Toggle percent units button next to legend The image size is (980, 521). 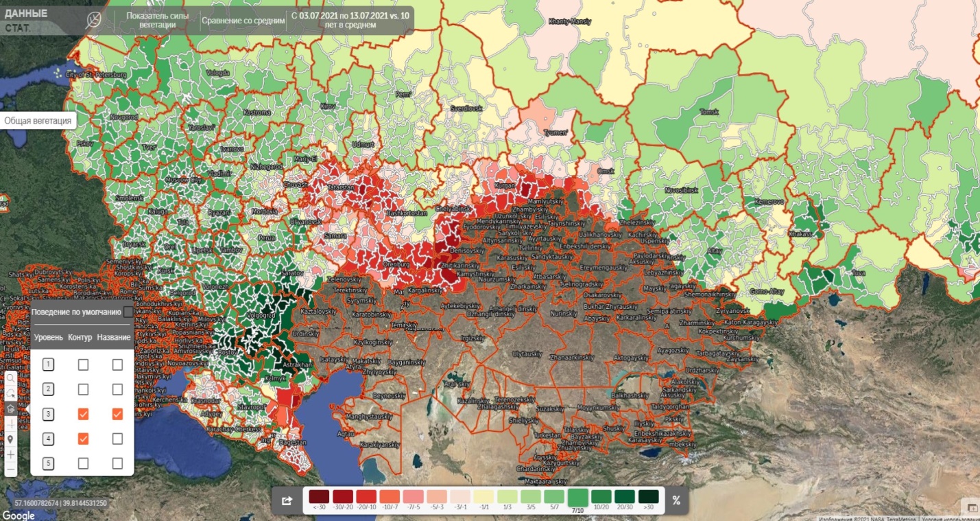tap(676, 500)
